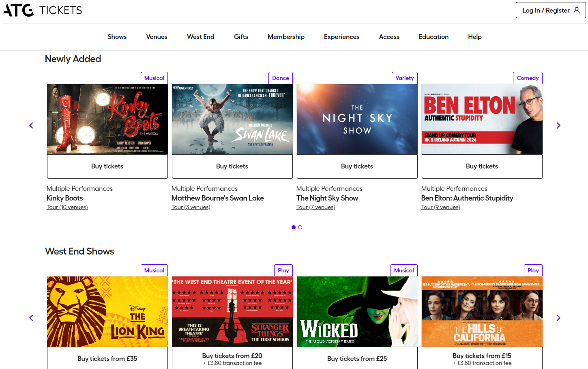Open the Tour (3 venues) link
Screen dimensions: 588x369
pyautogui.click(x=191, y=207)
